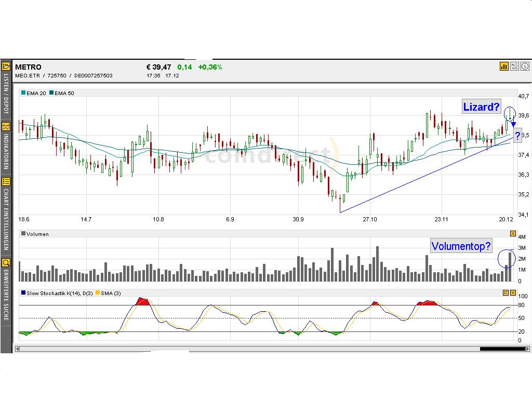Click the black horizontal scrollbar thumb
Screen dimensions: 532x399
coord(502,349)
